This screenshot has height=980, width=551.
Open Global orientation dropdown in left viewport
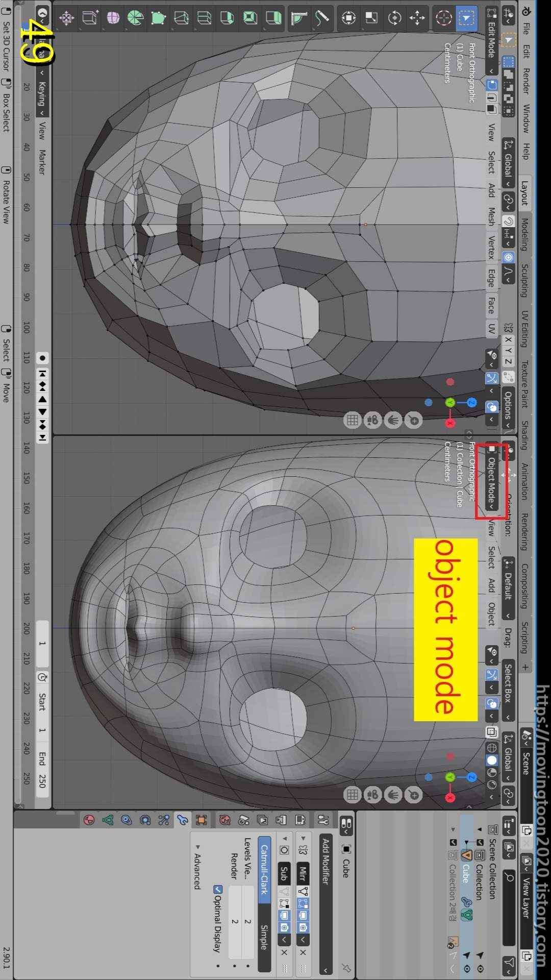(508, 163)
